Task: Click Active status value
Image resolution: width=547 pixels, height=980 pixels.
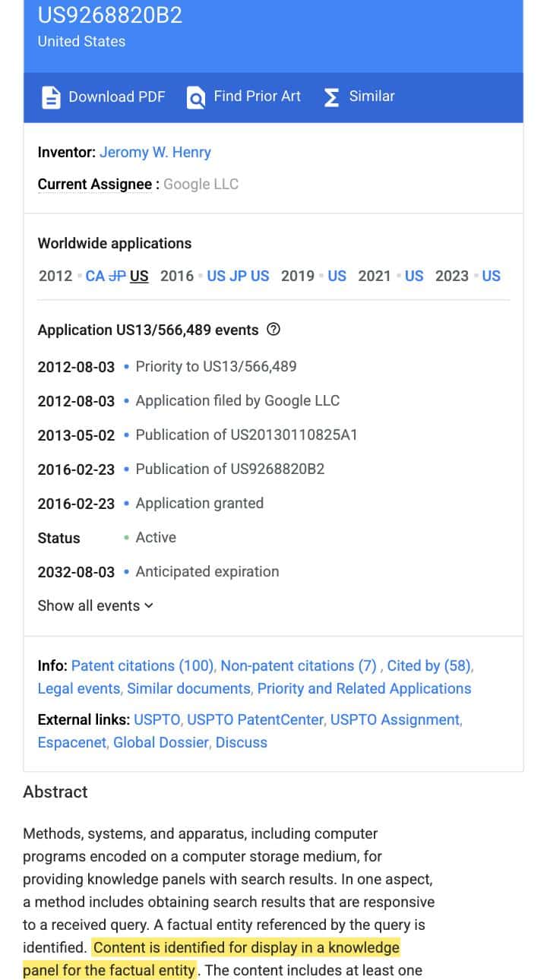Action: pyautogui.click(x=156, y=537)
